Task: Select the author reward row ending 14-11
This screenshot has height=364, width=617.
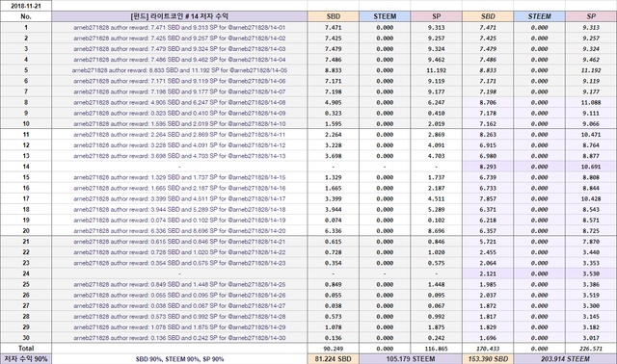Action: pos(179,135)
